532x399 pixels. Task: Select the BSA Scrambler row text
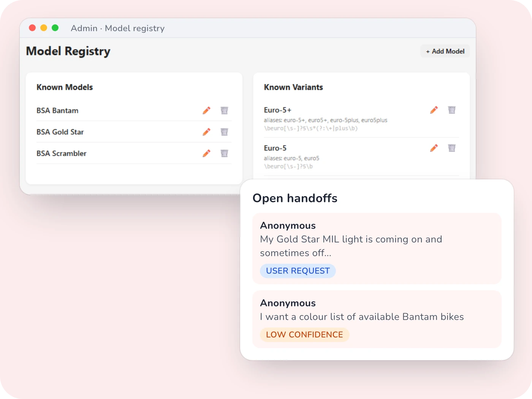[x=62, y=154]
